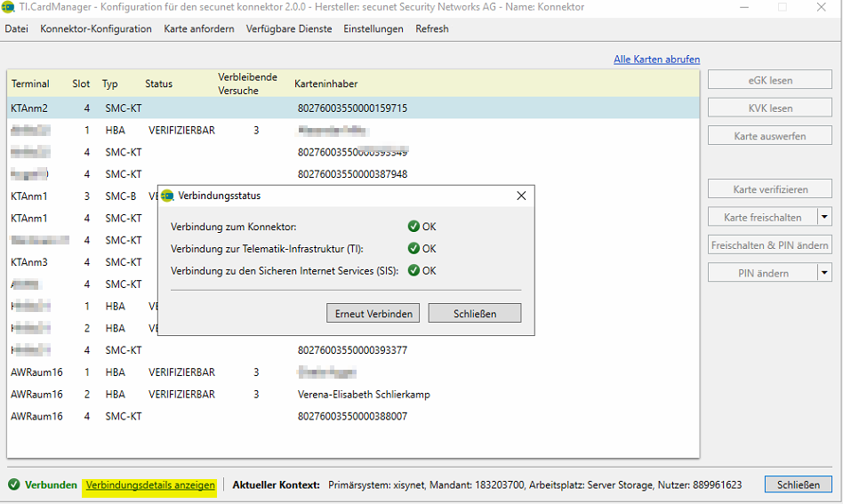Sort the table by Karteninhaber column header
This screenshot has width=843, height=504.
coord(326,84)
